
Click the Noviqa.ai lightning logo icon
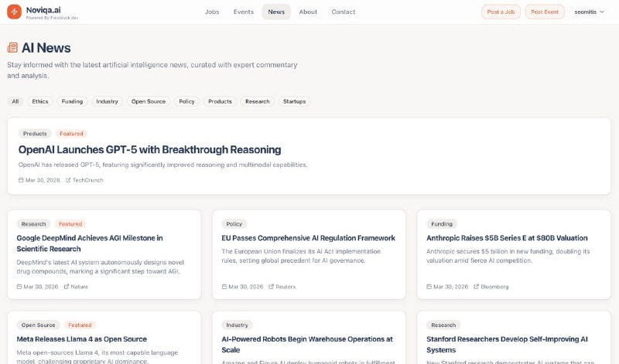(x=14, y=12)
